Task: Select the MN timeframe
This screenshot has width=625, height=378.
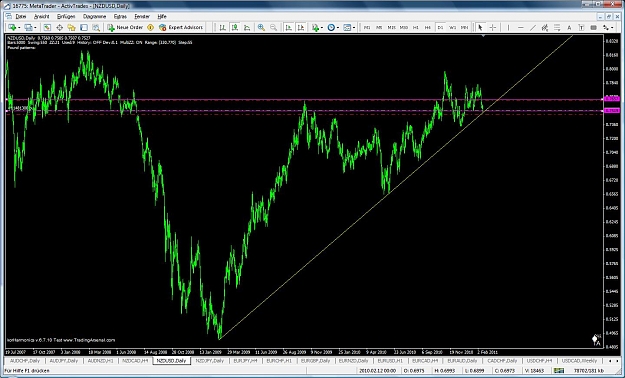Action: [464, 28]
